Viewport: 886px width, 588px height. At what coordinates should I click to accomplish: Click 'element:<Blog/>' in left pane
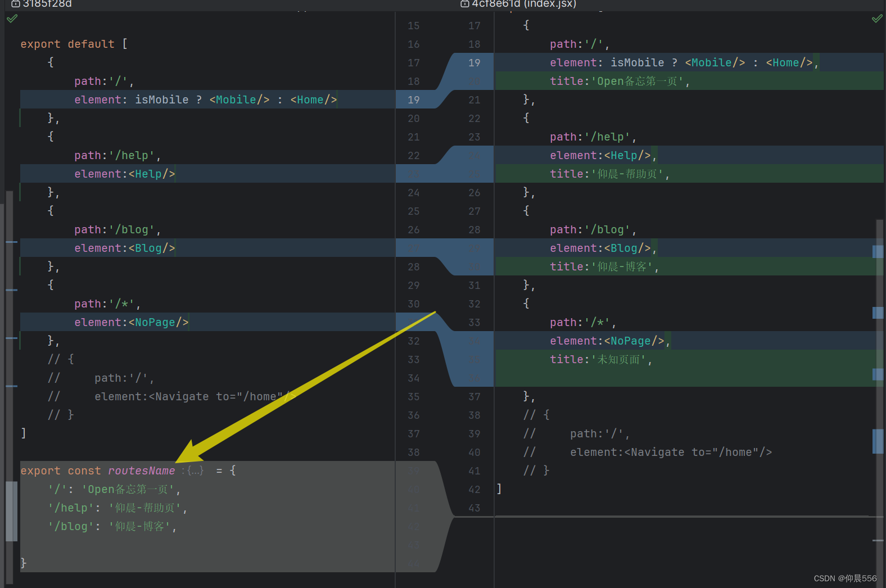[x=125, y=248]
